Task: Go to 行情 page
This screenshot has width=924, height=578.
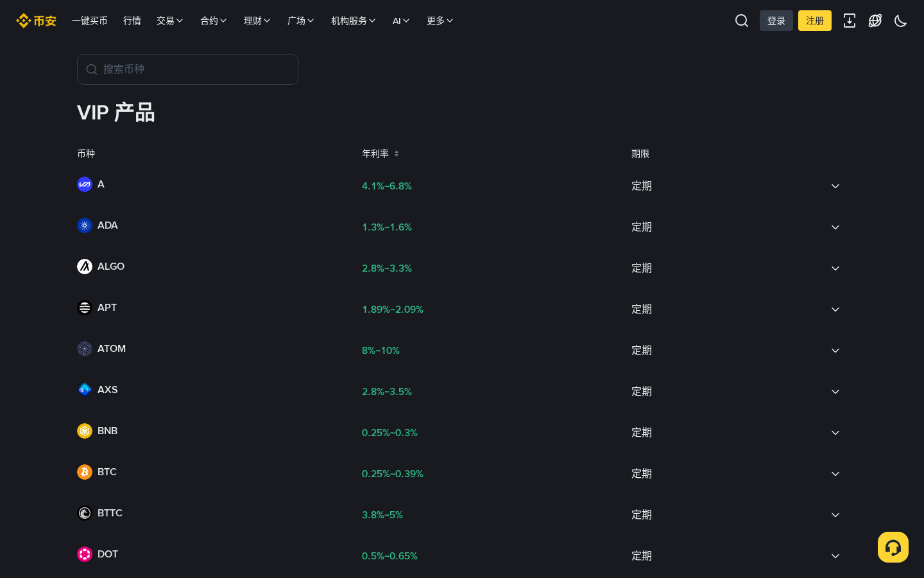Action: coord(132,21)
